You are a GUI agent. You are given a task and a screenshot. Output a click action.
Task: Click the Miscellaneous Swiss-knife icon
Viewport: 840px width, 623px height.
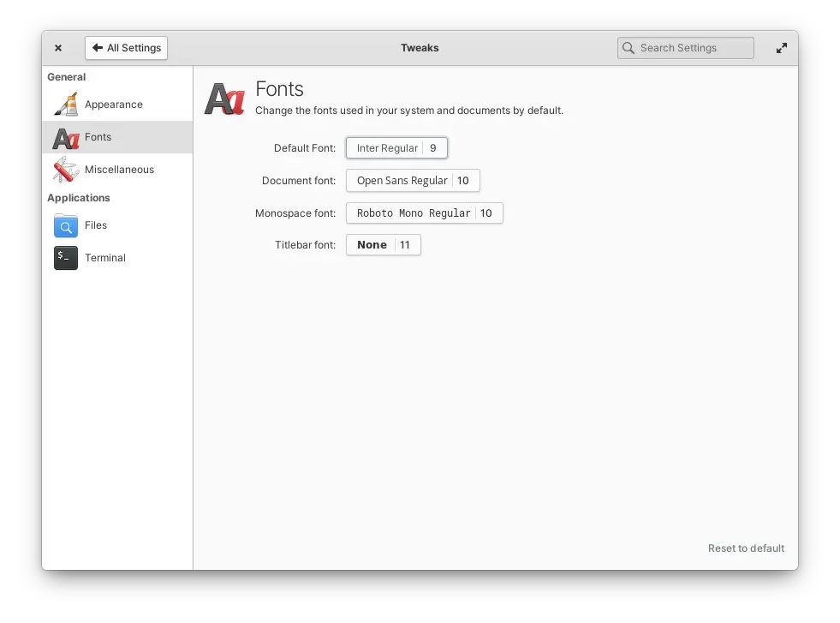pyautogui.click(x=66, y=170)
